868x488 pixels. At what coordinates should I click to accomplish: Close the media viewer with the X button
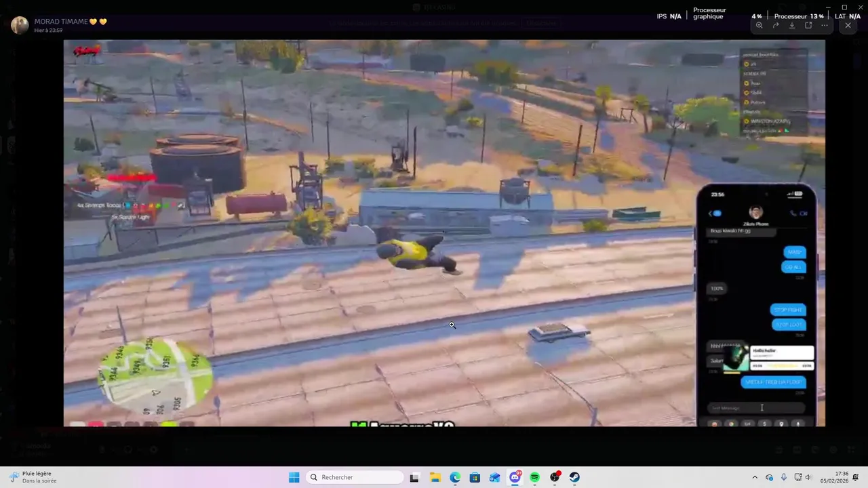point(848,25)
